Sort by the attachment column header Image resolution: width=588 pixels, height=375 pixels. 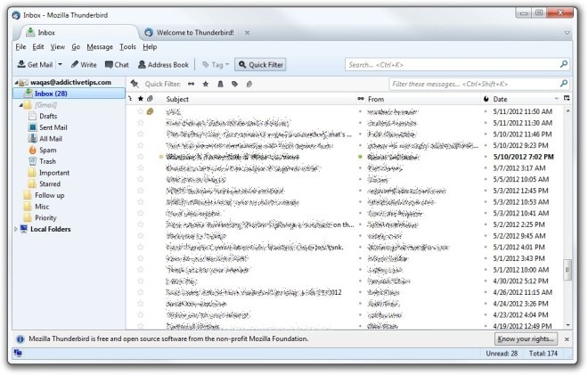pos(150,99)
